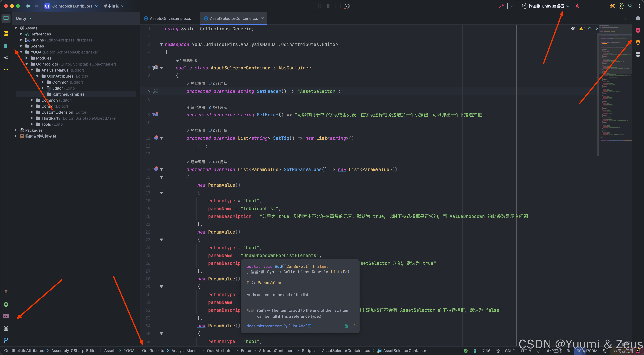Click CRLF line separator in status bar

tap(509, 351)
